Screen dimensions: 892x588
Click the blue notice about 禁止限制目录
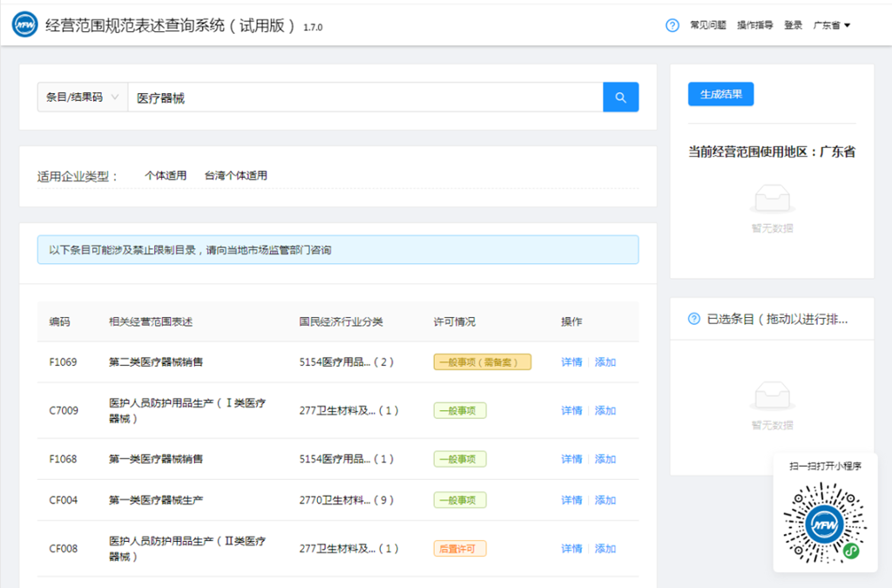[338, 250]
